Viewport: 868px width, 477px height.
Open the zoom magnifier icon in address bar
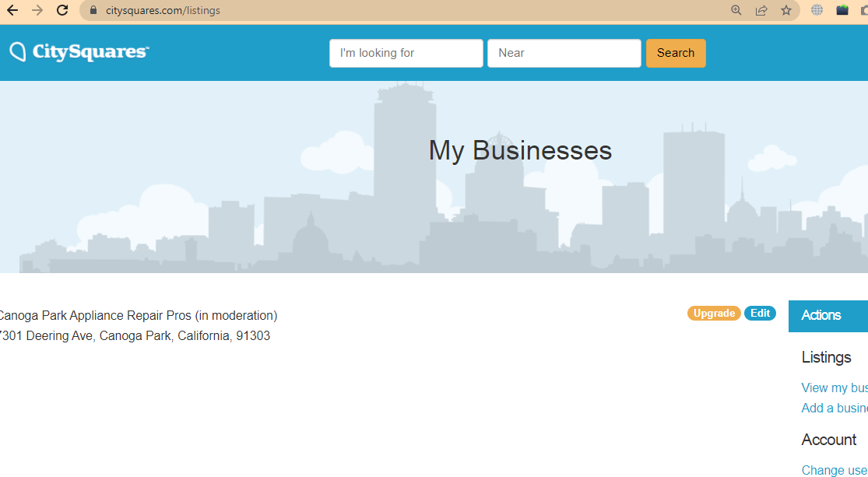point(736,10)
